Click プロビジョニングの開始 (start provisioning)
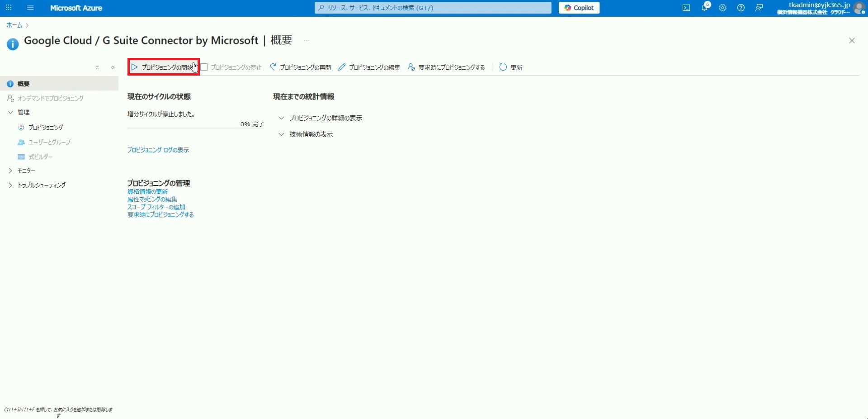Image resolution: width=868 pixels, height=419 pixels. [163, 67]
